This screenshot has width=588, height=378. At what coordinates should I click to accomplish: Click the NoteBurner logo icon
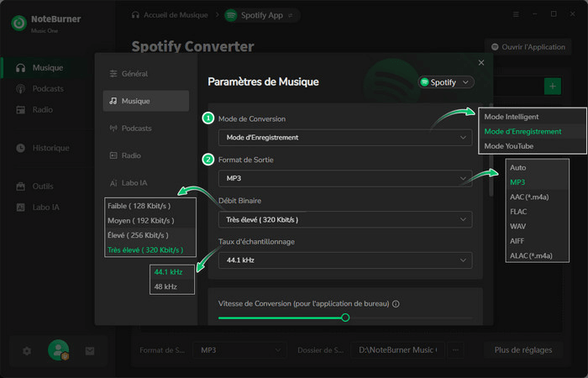[x=18, y=24]
